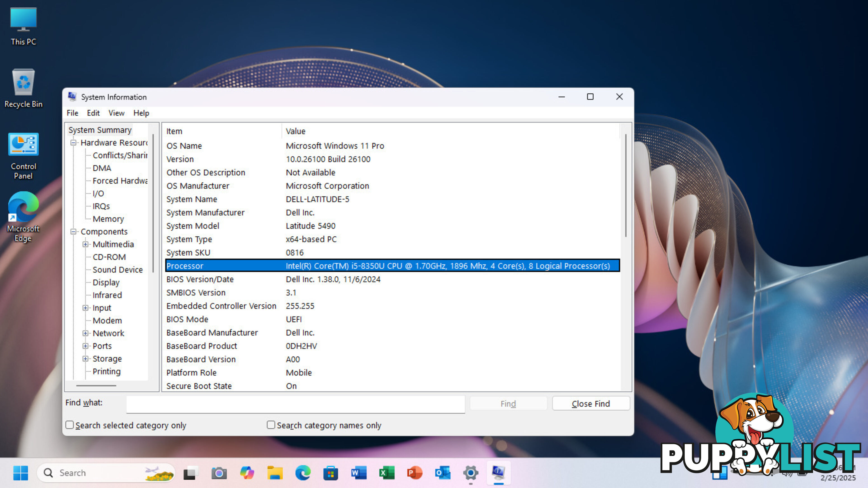Image resolution: width=868 pixels, height=488 pixels.
Task: Maximize the System Information window
Action: coord(590,97)
